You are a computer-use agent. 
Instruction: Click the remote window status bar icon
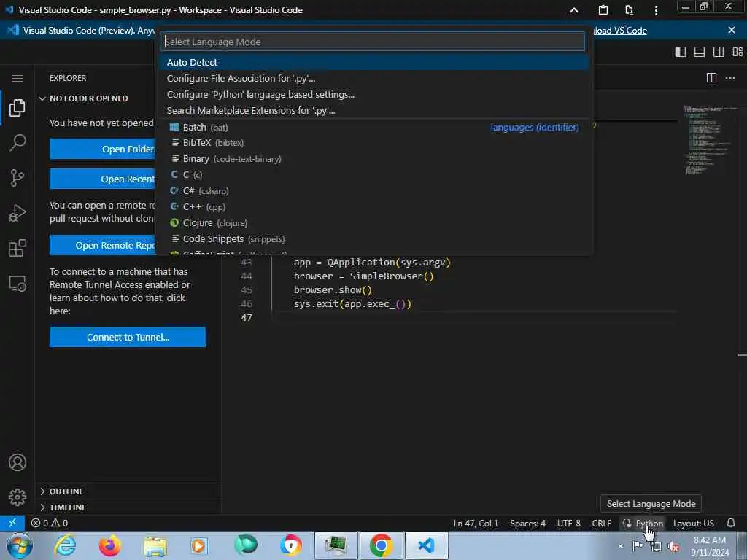(12, 523)
